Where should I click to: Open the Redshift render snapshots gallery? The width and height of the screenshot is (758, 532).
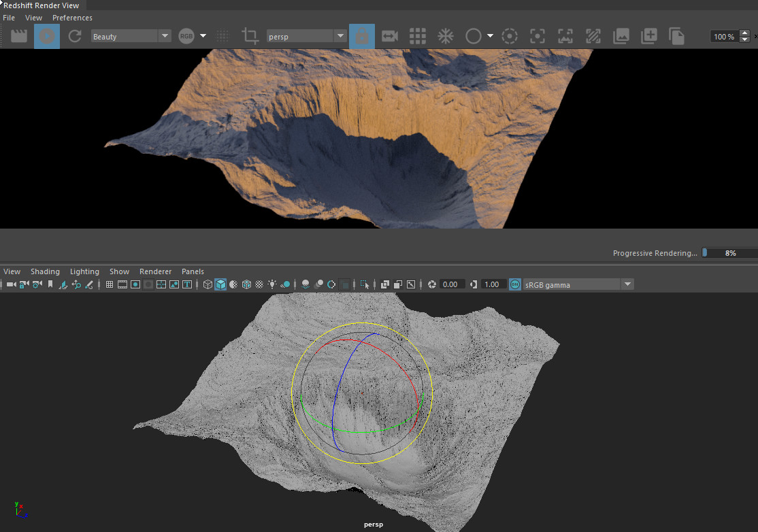tap(621, 36)
